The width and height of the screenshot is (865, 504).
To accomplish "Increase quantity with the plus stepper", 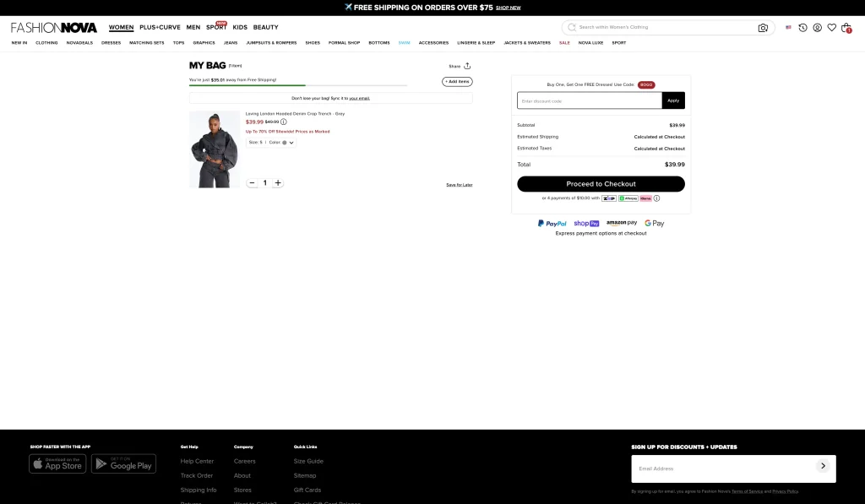I will [278, 182].
